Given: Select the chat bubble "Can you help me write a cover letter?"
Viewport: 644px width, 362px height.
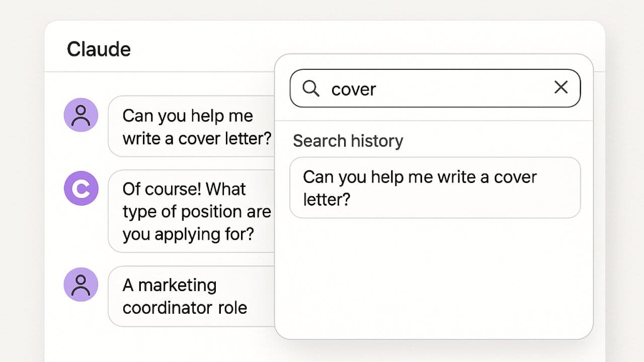Looking at the screenshot, I should (192, 126).
